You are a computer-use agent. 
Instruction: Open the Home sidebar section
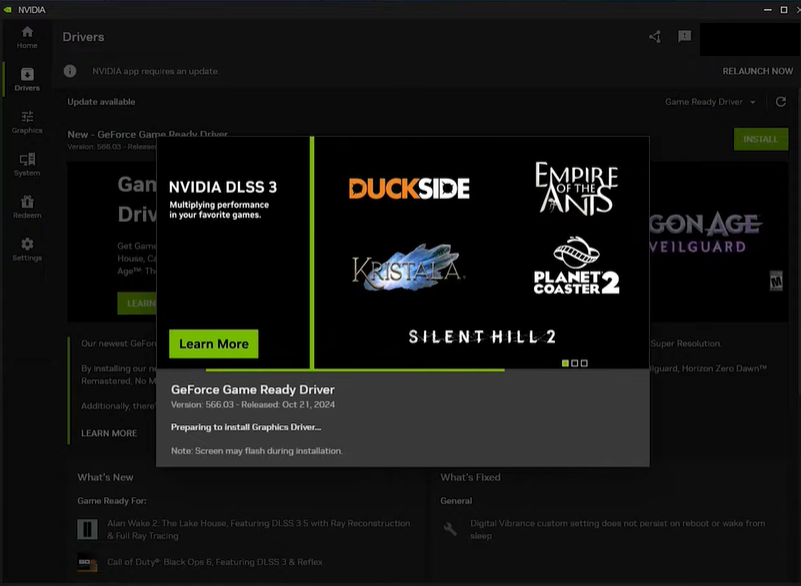coord(27,37)
